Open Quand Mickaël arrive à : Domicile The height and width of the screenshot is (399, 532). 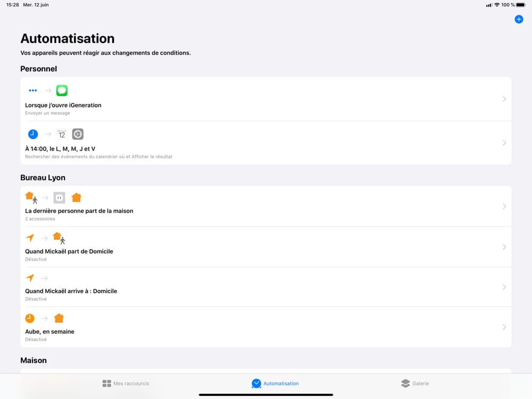265,287
